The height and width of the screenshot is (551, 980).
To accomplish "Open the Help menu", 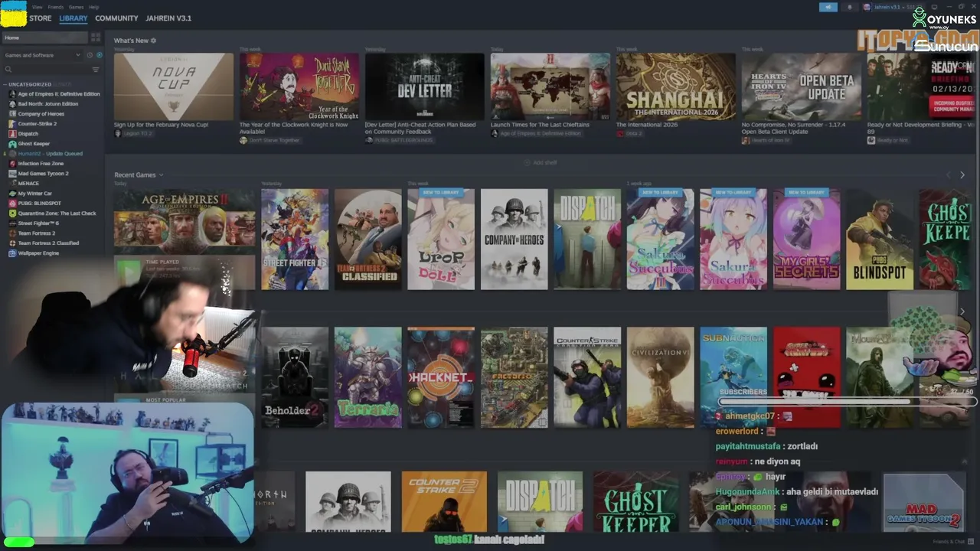I will click(94, 7).
